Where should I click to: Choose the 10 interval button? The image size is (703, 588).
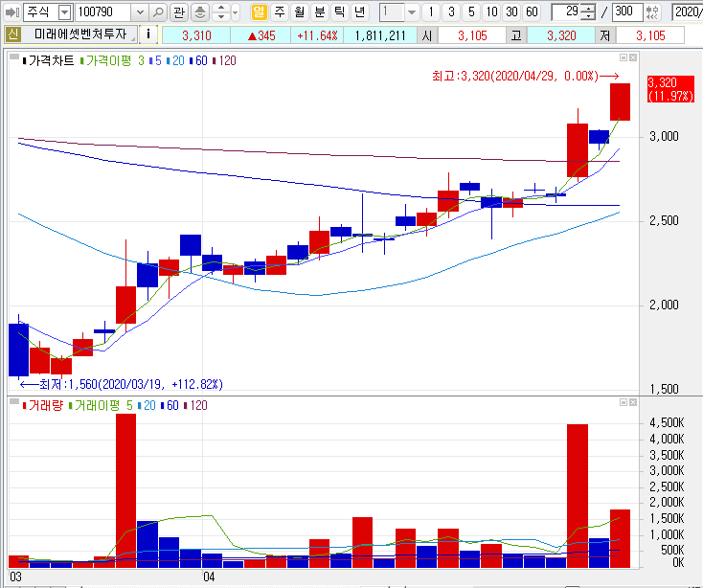(492, 12)
